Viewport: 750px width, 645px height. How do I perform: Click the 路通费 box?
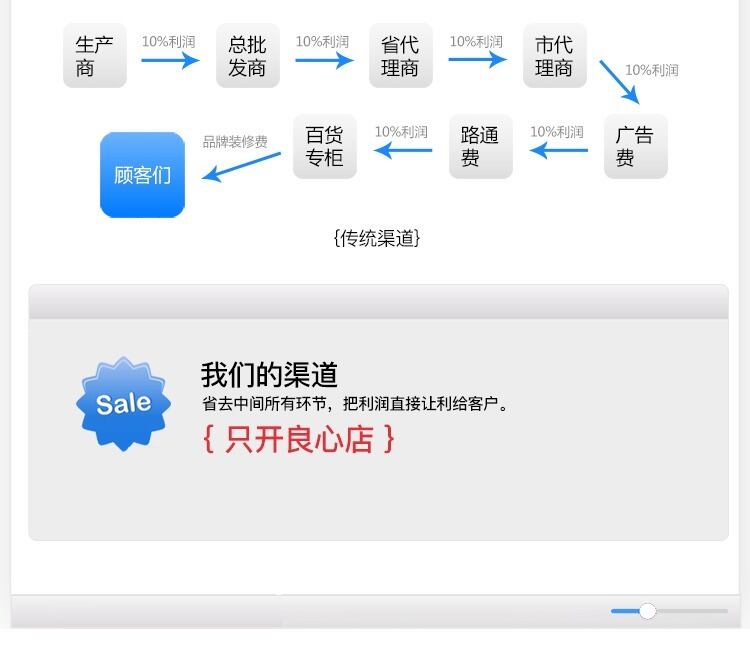pos(481,146)
